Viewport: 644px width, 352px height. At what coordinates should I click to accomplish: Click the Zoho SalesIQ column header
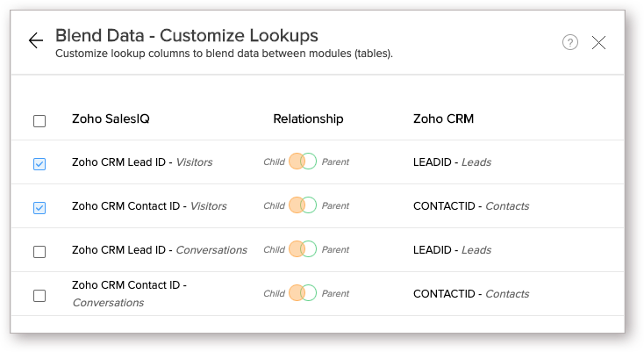click(x=111, y=119)
